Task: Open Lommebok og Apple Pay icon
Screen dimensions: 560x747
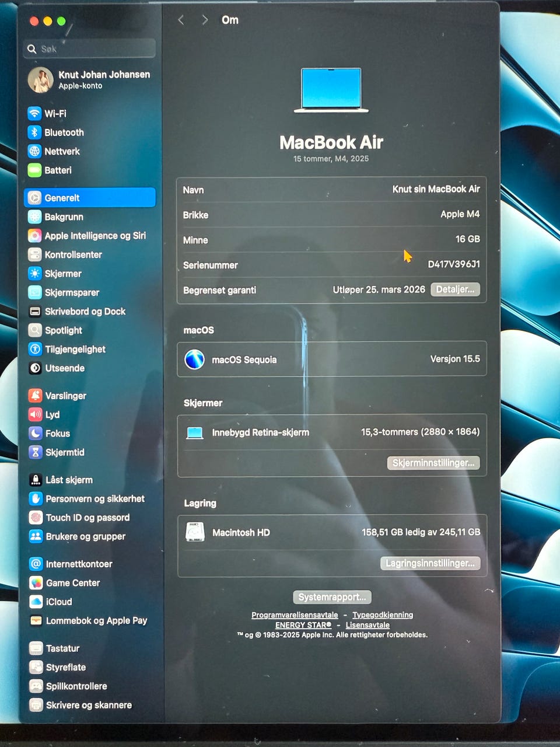Action: 36,620
